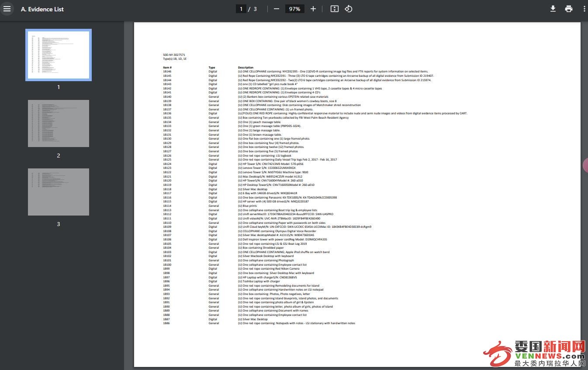Screen dimensions: 588x370
Task: Click item number '1B86' in the last row
Action: (166, 323)
